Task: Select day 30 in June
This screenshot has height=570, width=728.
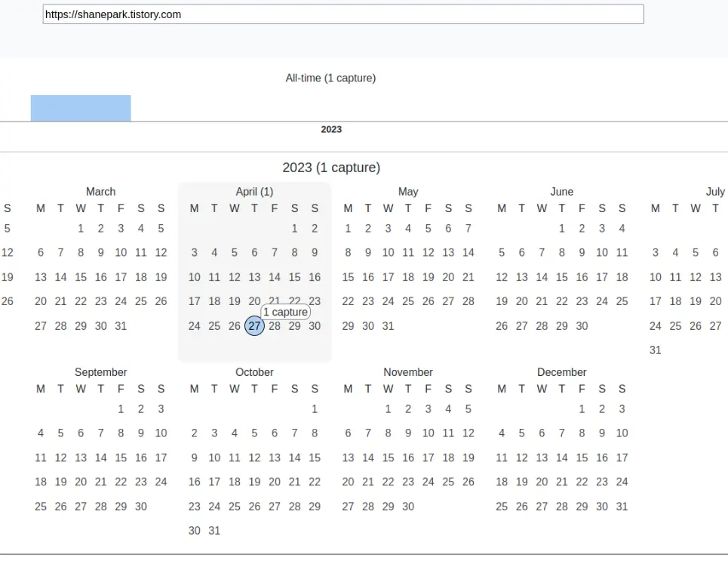Action: tap(582, 326)
